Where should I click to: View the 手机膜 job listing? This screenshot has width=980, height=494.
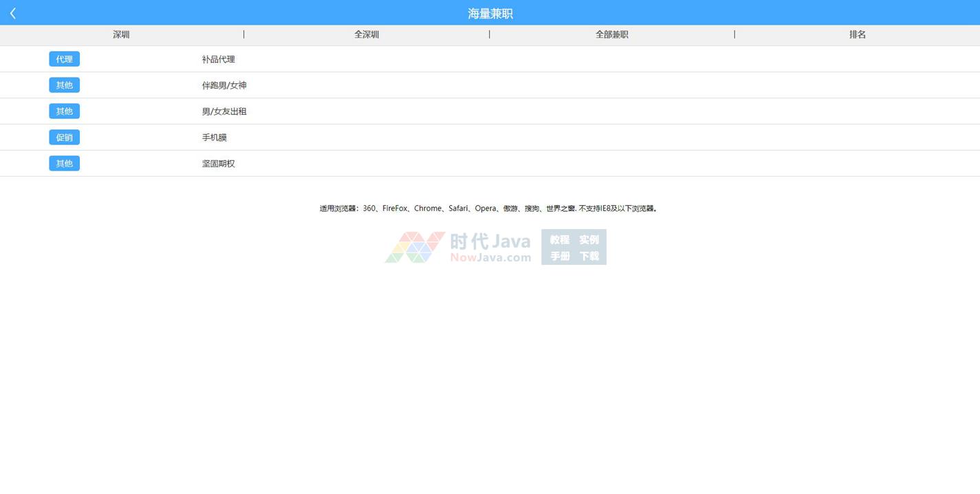[x=214, y=138]
